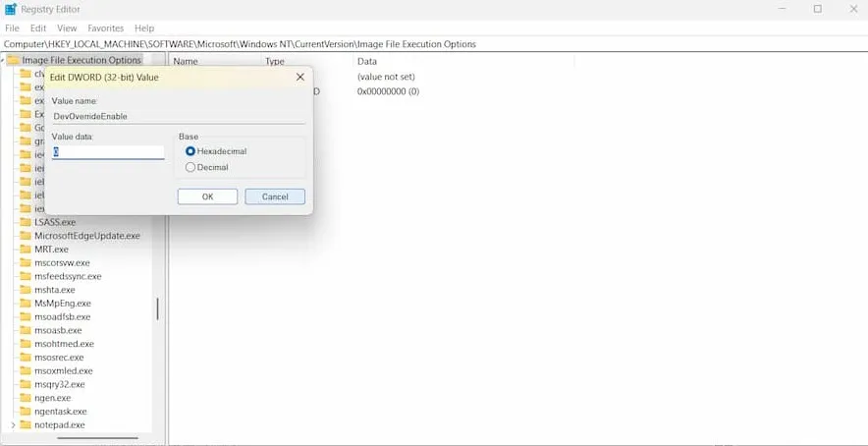Cancel the Edit DWORD dialog
This screenshot has width=868, height=446.
275,196
